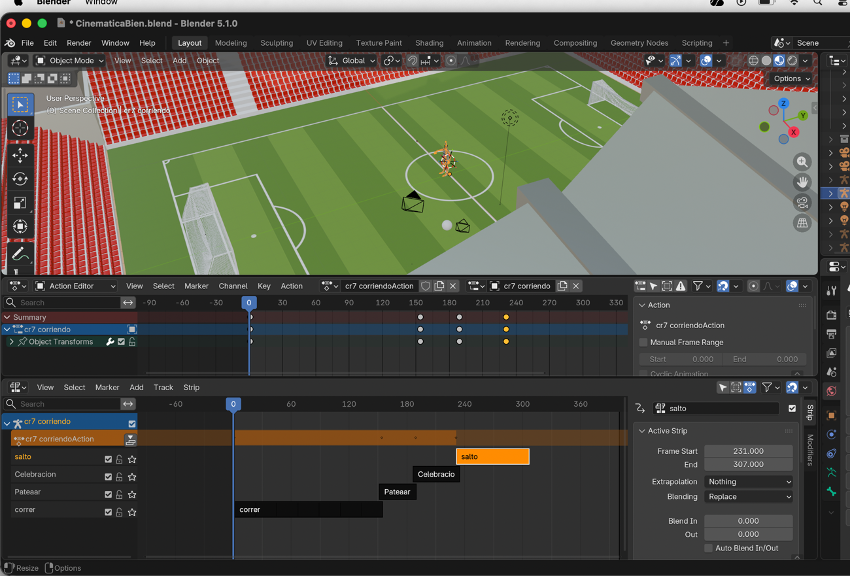
Task: Mute the salto NLA track checkbox
Action: point(108,458)
